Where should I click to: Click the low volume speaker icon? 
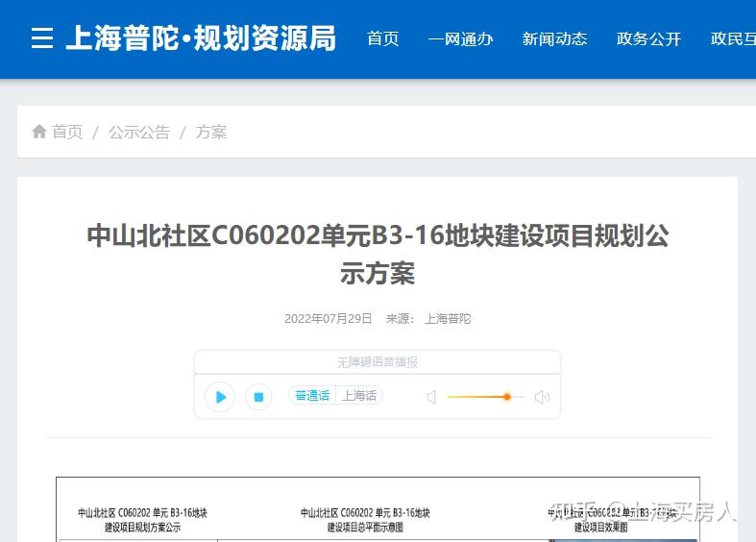point(431,397)
